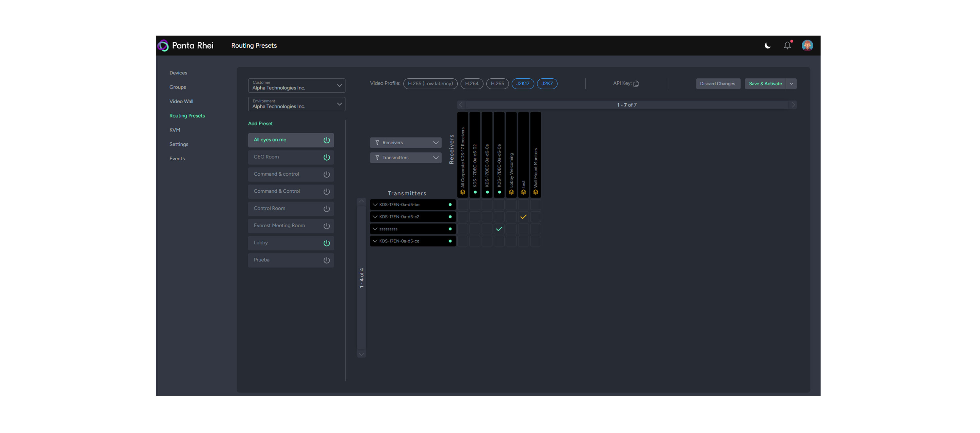Activate Lobby preset power icon
980x433 pixels.
(x=326, y=243)
